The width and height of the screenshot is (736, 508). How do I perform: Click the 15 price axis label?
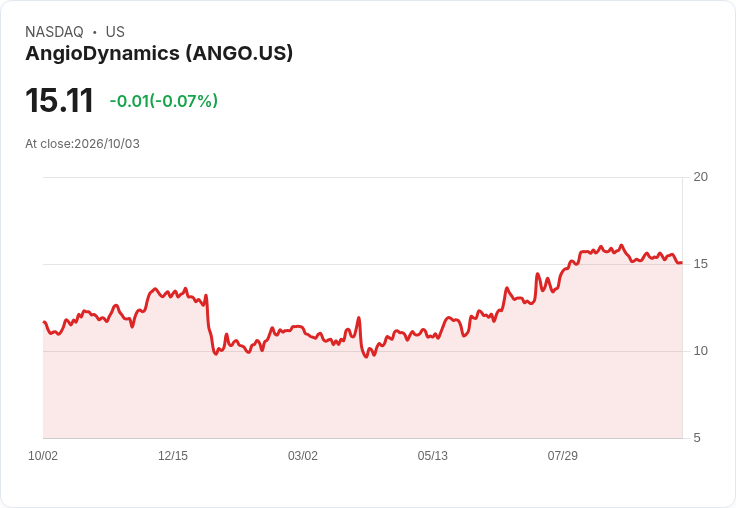(700, 264)
